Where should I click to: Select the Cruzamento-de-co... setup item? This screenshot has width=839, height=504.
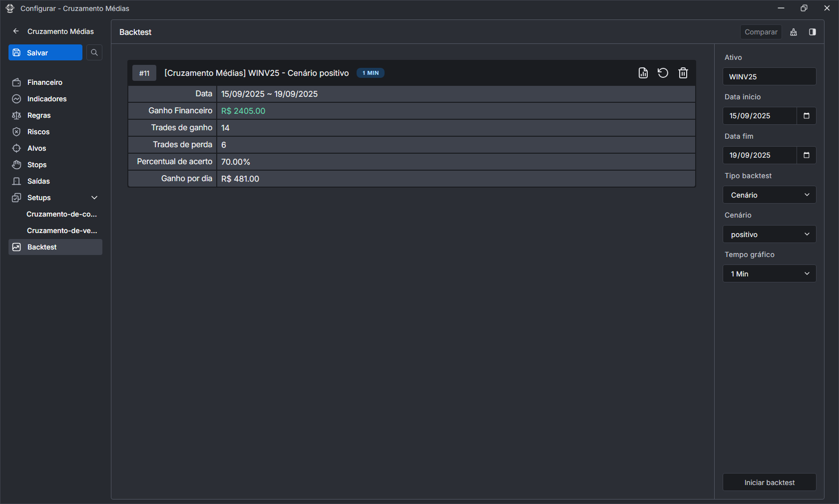(61, 214)
